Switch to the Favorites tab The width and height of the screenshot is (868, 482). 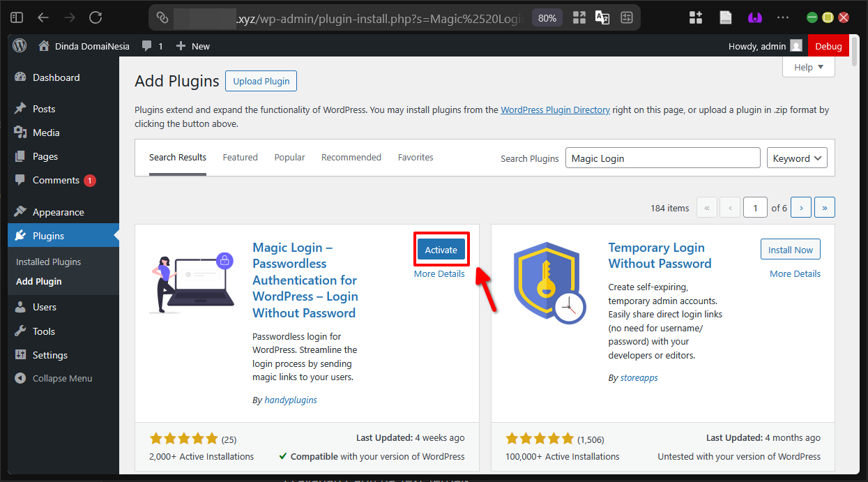pyautogui.click(x=416, y=158)
